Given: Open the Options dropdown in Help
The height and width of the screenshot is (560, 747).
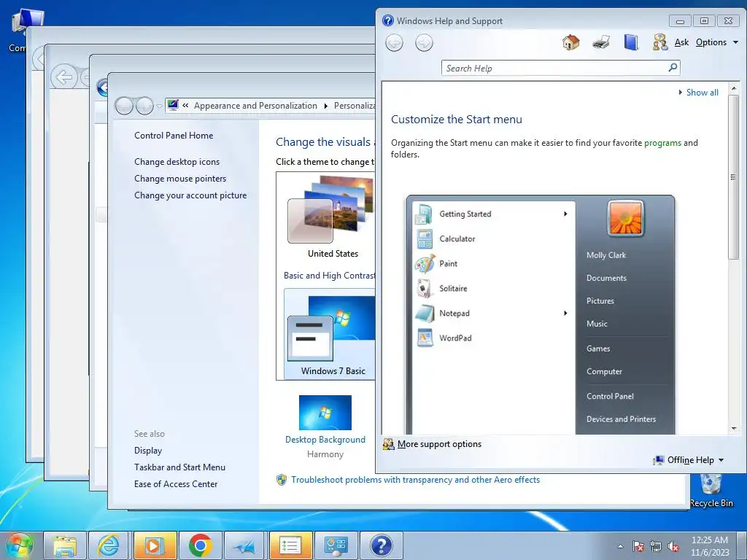Looking at the screenshot, I should [716, 42].
